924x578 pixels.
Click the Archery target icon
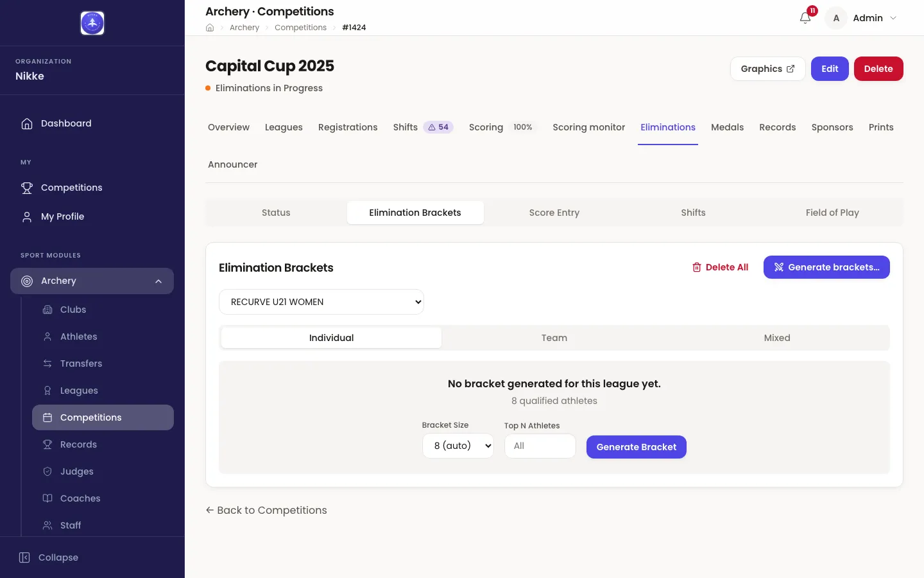tap(27, 281)
